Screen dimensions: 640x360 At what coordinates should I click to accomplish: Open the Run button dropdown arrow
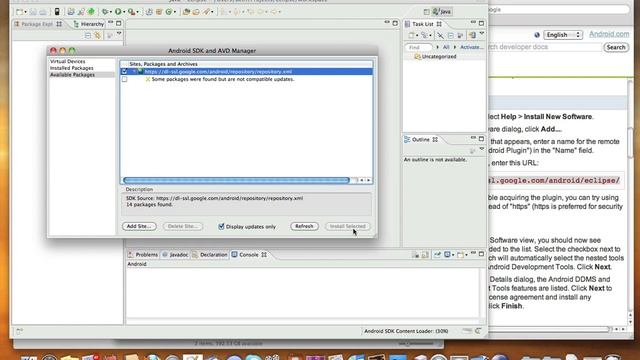click(124, 12)
